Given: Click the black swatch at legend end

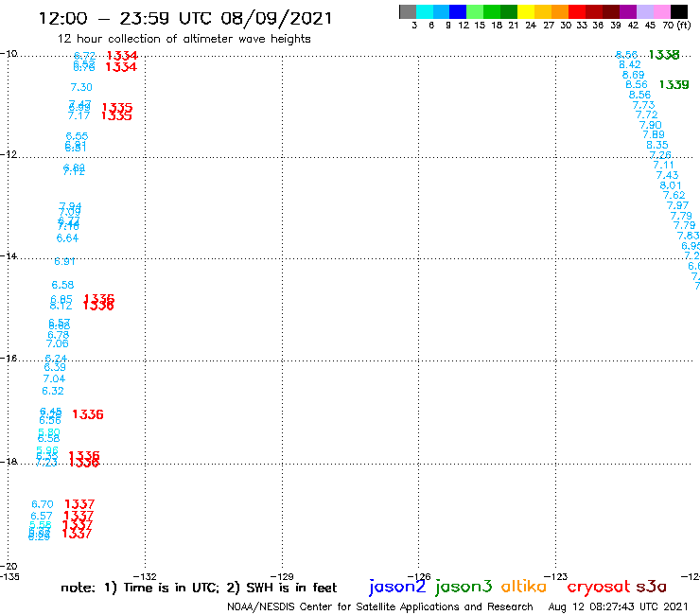Looking at the screenshot, I should click(678, 11).
